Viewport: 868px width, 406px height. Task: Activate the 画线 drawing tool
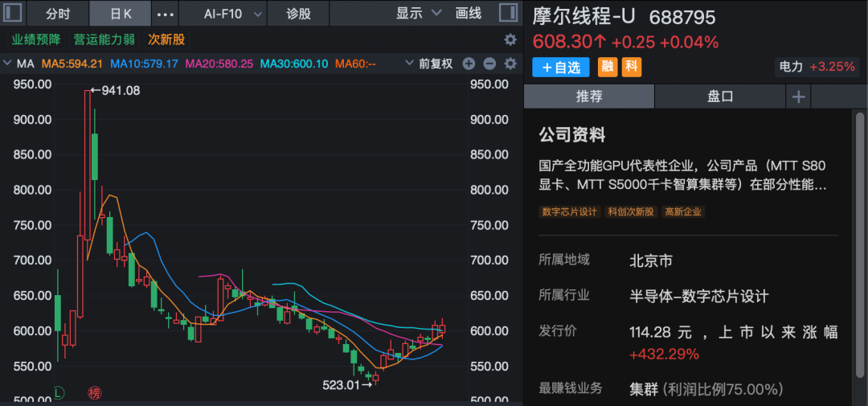pos(468,14)
